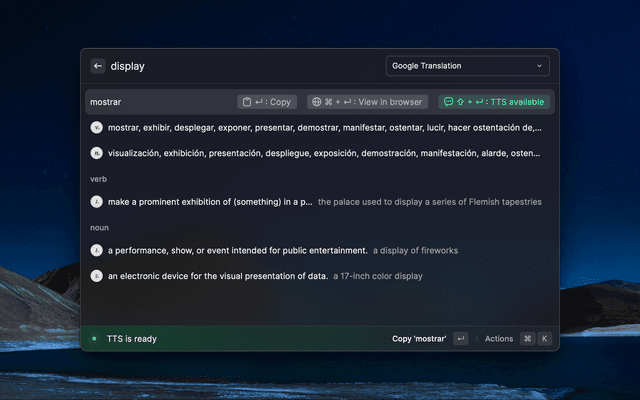The height and width of the screenshot is (400, 640).
Task: Open the Google Translation provider dropdown
Action: click(467, 66)
